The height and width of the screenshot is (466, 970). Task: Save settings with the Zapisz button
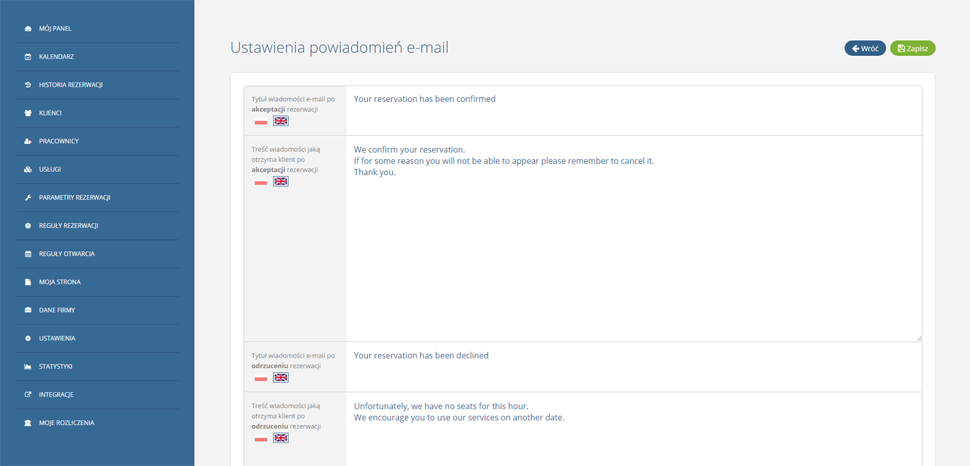913,48
